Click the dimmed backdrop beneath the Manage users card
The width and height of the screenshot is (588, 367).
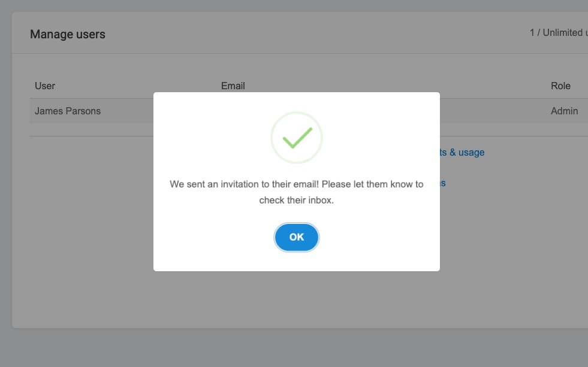[294, 347]
